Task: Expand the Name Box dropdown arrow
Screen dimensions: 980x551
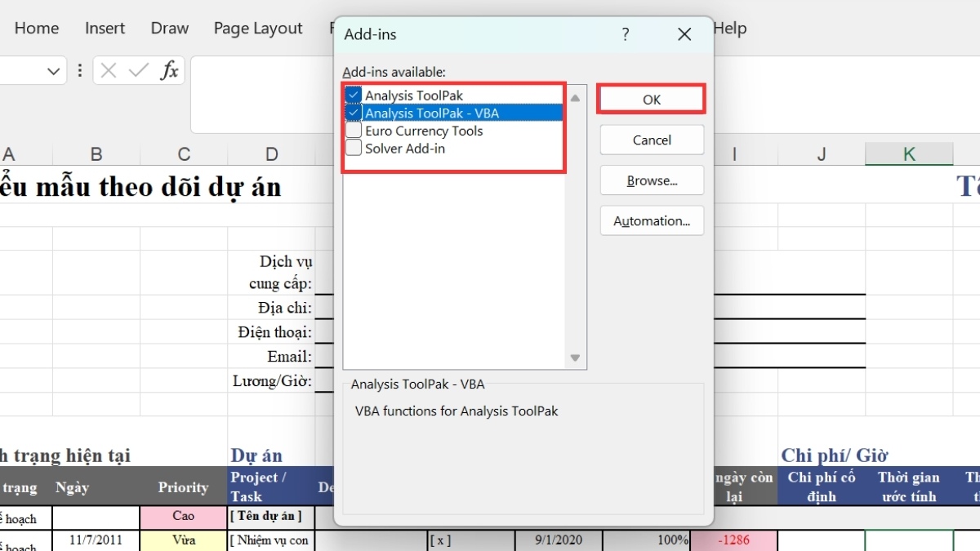Action: 54,71
